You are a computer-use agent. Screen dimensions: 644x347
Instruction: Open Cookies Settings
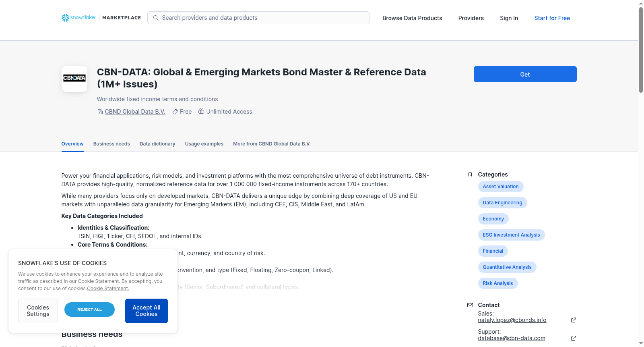[38, 311]
